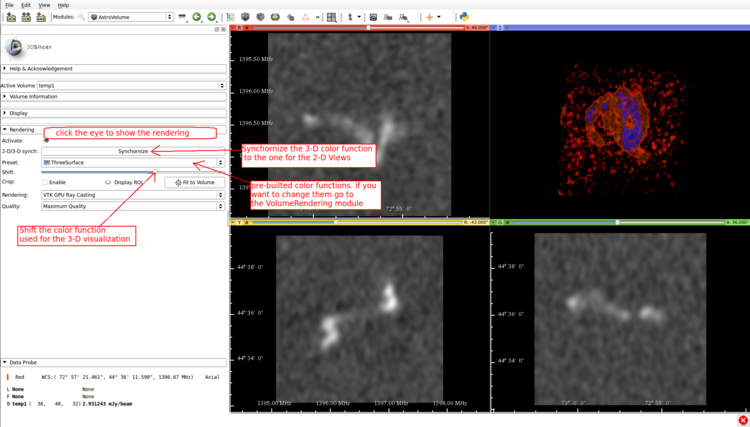Viewport: 750px width, 427px height.
Task: Open the File menu
Action: 9,5
